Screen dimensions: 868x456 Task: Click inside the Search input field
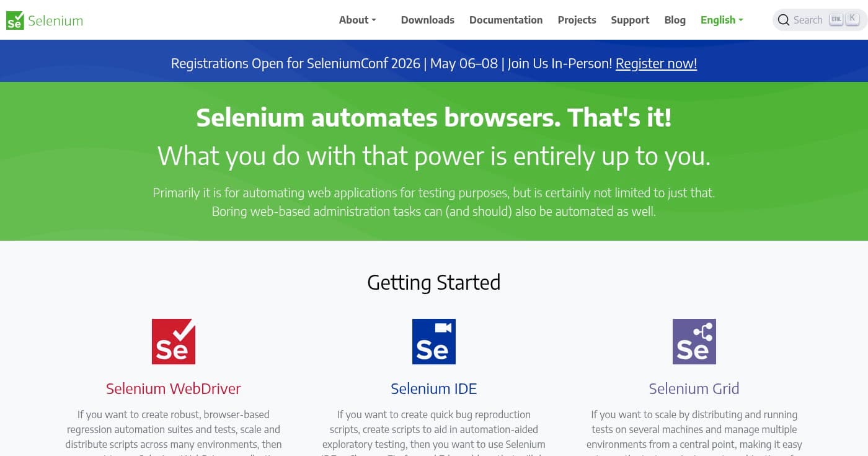pos(809,20)
